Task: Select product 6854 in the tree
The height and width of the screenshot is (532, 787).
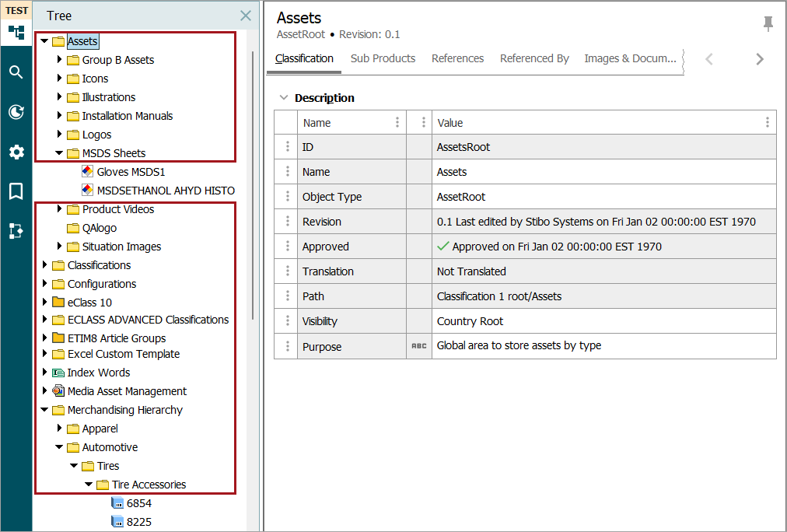Action: (138, 503)
